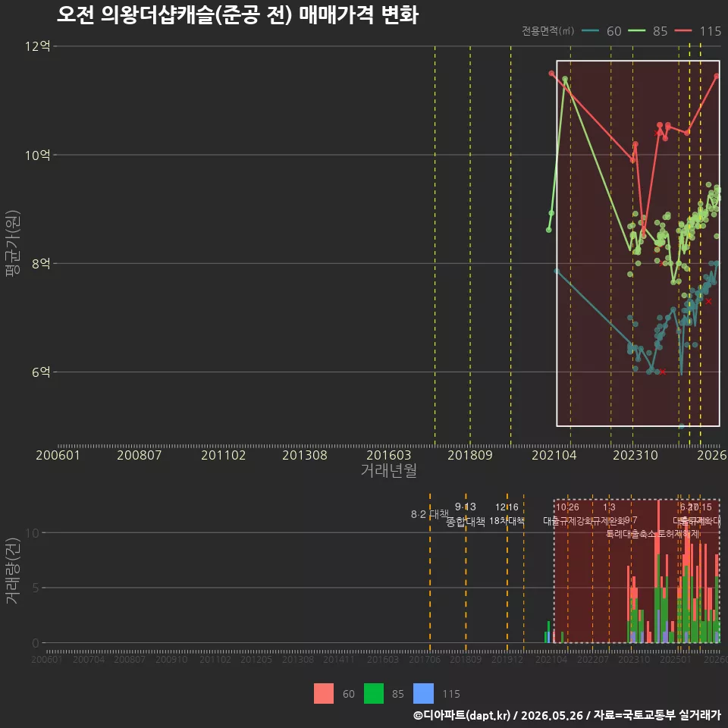The width and height of the screenshot is (728, 728).
Task: Click the 10억 y-axis label
Action: pos(38,155)
